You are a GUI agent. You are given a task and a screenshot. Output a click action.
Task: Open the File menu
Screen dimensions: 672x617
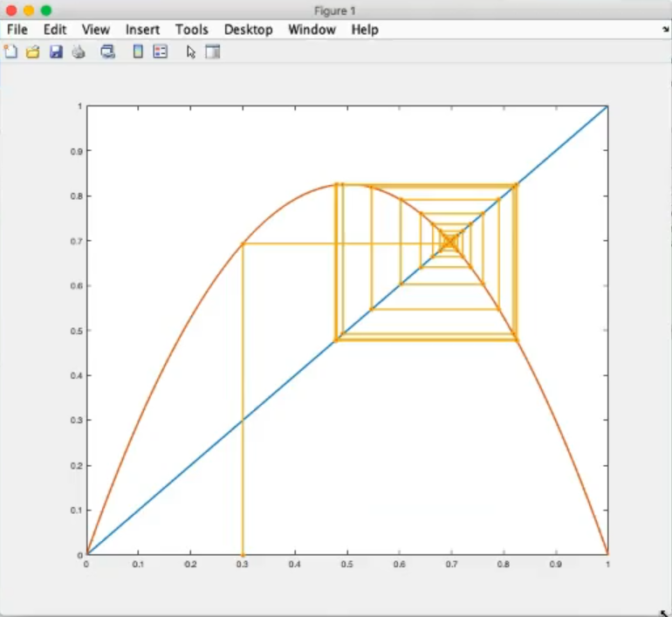[x=17, y=30]
